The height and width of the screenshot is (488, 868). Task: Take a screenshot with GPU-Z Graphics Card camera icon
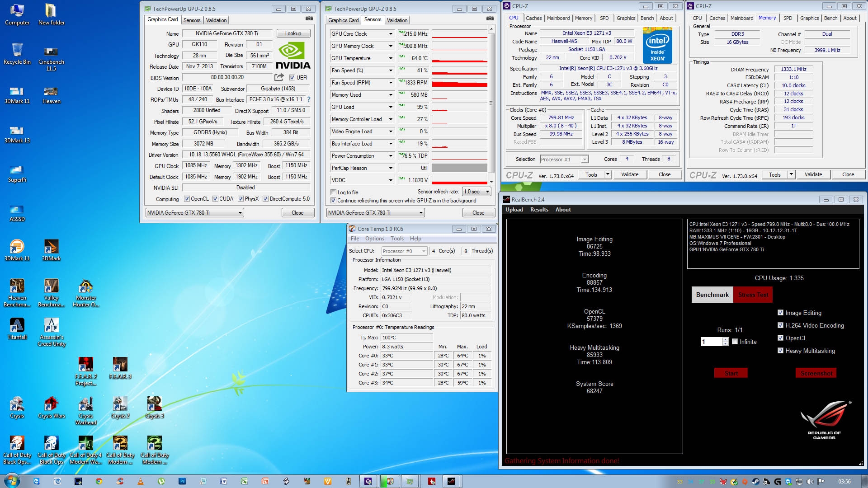[309, 19]
